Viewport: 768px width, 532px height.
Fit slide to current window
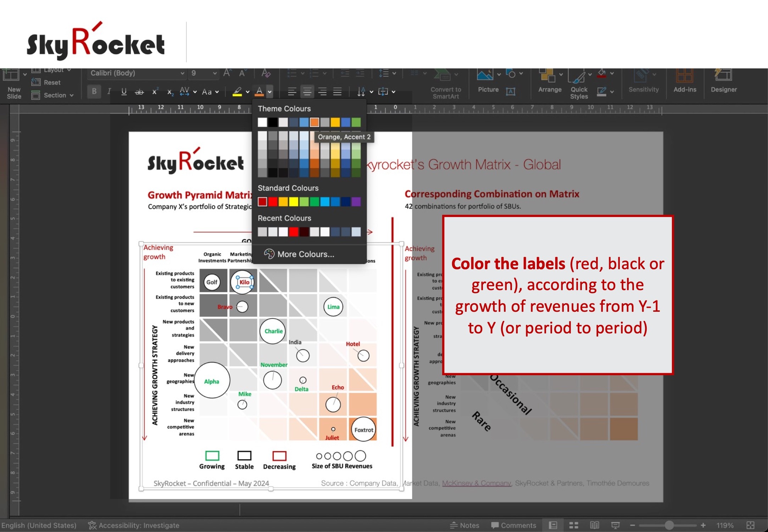coord(750,525)
